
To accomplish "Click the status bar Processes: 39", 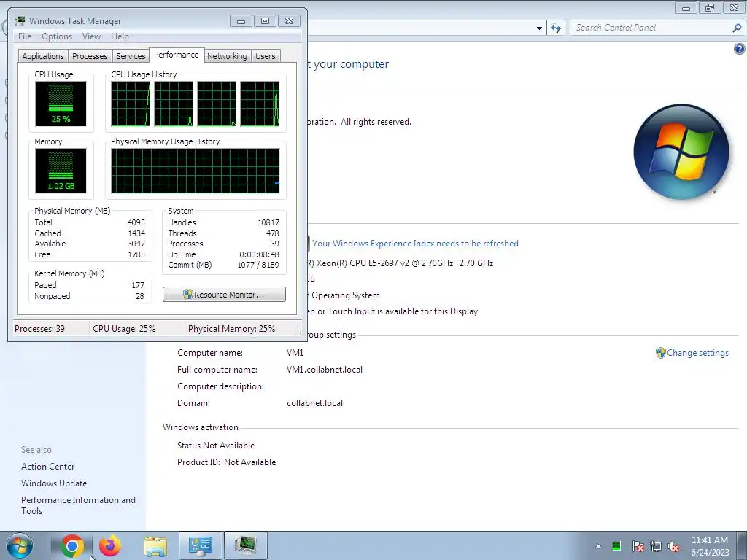I will click(39, 329).
